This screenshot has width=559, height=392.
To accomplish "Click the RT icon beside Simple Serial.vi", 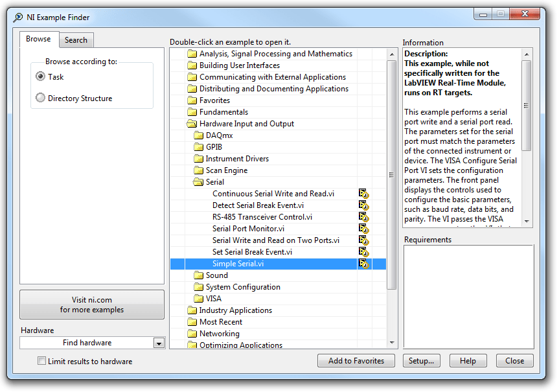I will (363, 264).
